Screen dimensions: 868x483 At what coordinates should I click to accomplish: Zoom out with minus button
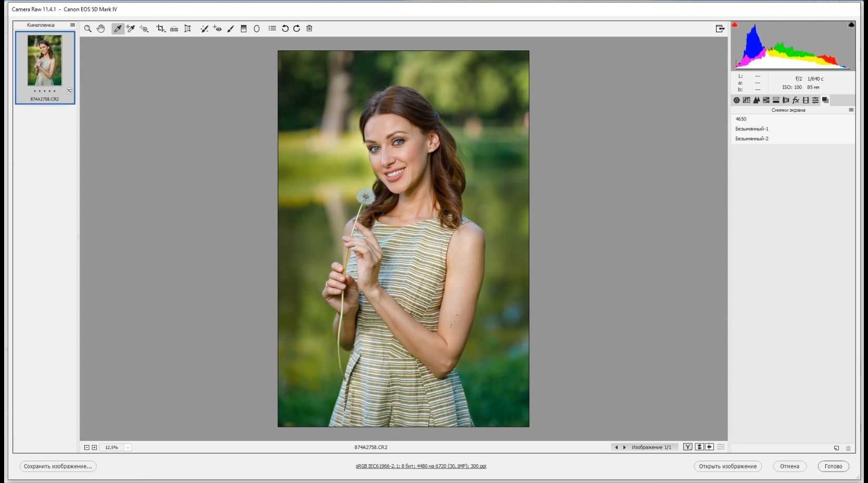tap(87, 447)
